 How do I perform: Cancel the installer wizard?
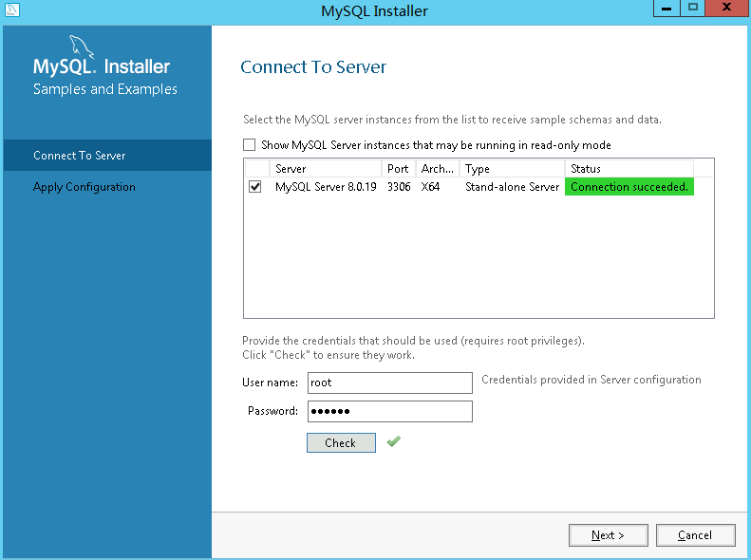pyautogui.click(x=695, y=535)
